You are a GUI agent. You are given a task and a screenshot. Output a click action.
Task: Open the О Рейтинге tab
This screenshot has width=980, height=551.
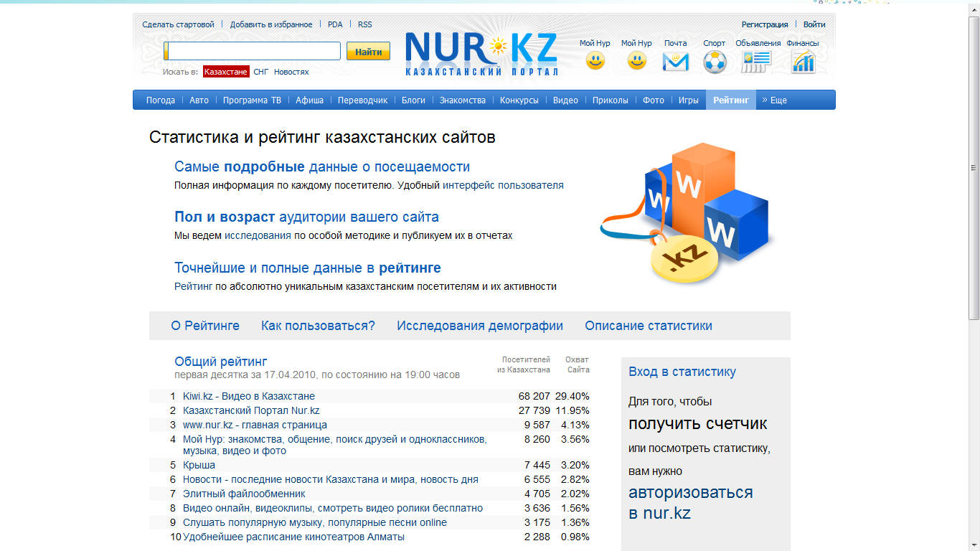coord(205,326)
